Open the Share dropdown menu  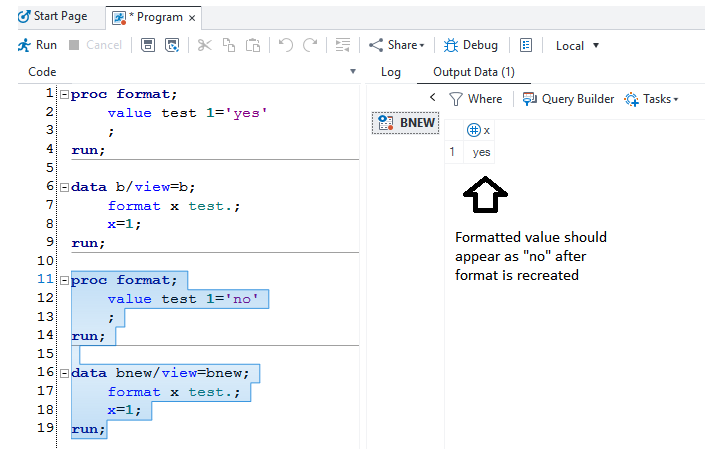(x=396, y=45)
